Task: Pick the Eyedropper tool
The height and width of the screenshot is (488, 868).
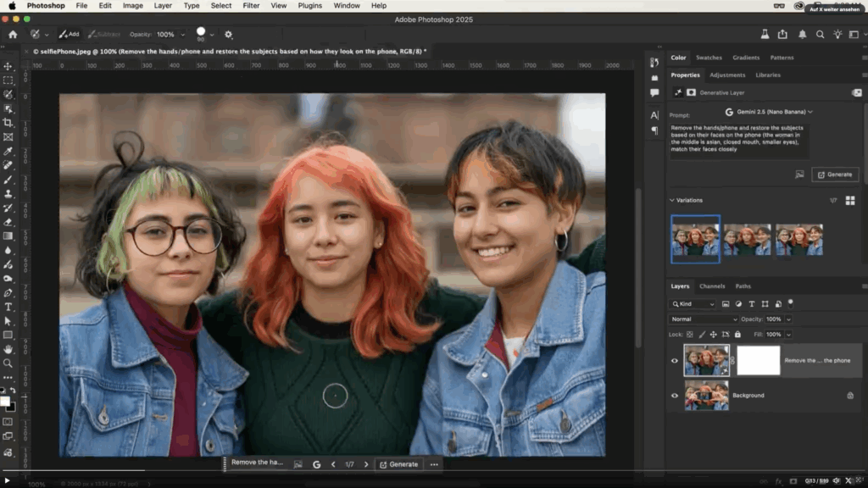Action: [x=8, y=151]
